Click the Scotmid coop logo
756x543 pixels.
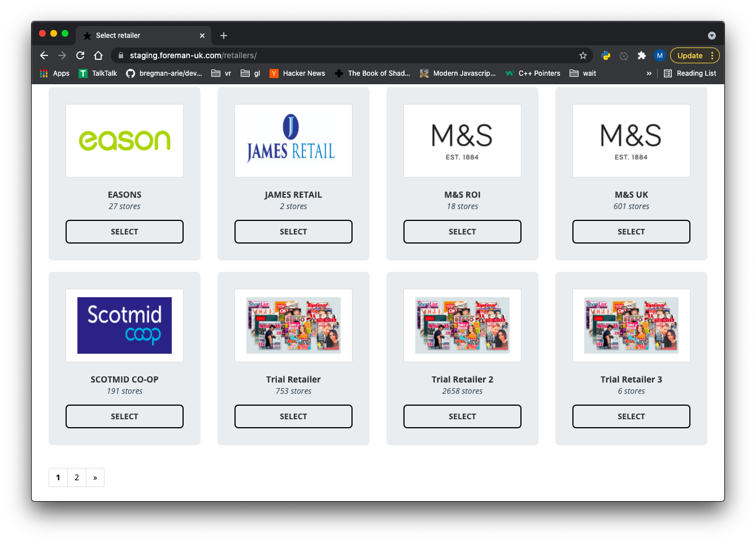click(x=124, y=325)
